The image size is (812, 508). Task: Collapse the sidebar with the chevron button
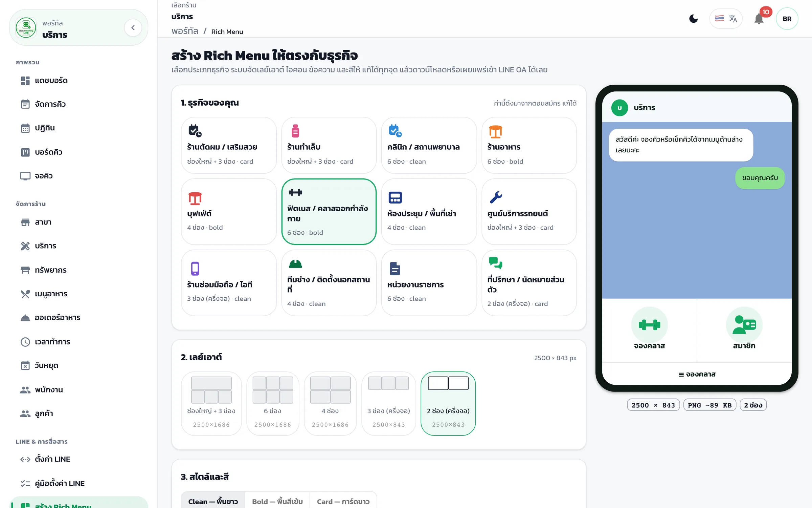click(133, 28)
